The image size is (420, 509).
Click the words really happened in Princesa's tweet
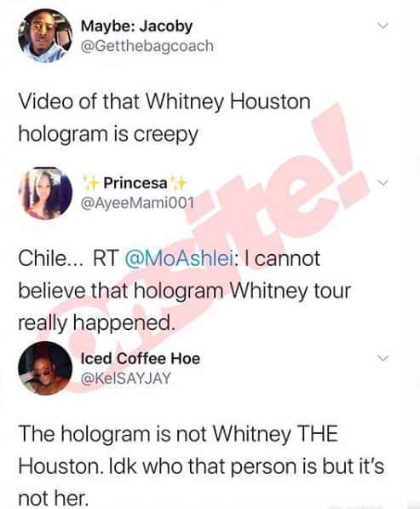(96, 322)
